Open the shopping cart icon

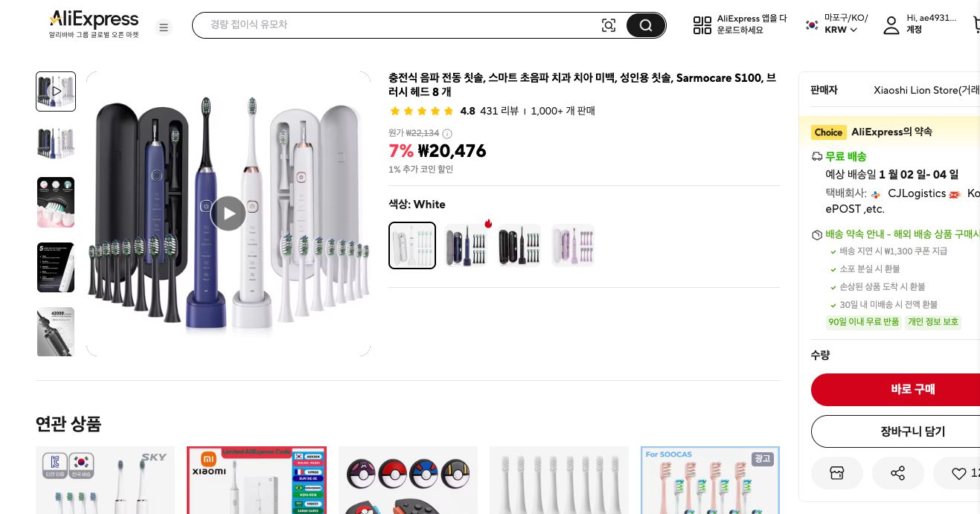[x=976, y=25]
